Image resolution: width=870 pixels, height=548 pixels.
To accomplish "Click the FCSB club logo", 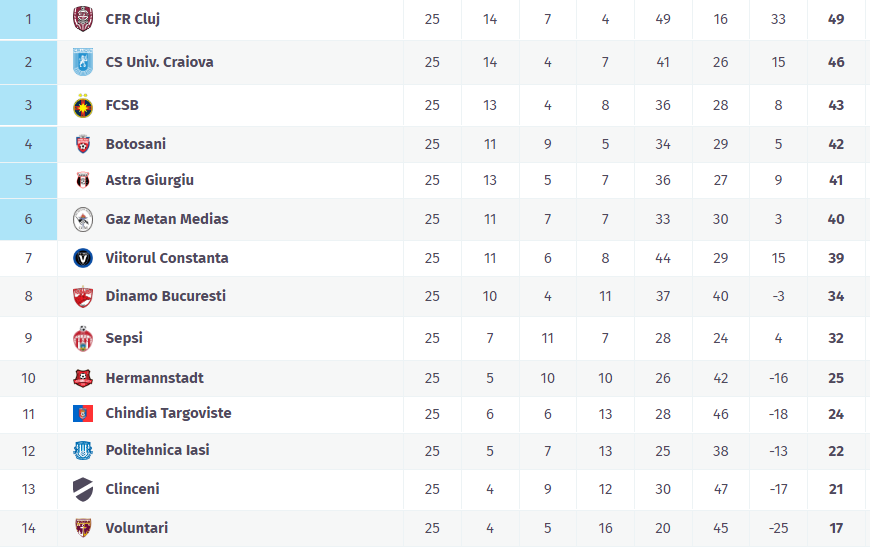I will click(x=83, y=105).
